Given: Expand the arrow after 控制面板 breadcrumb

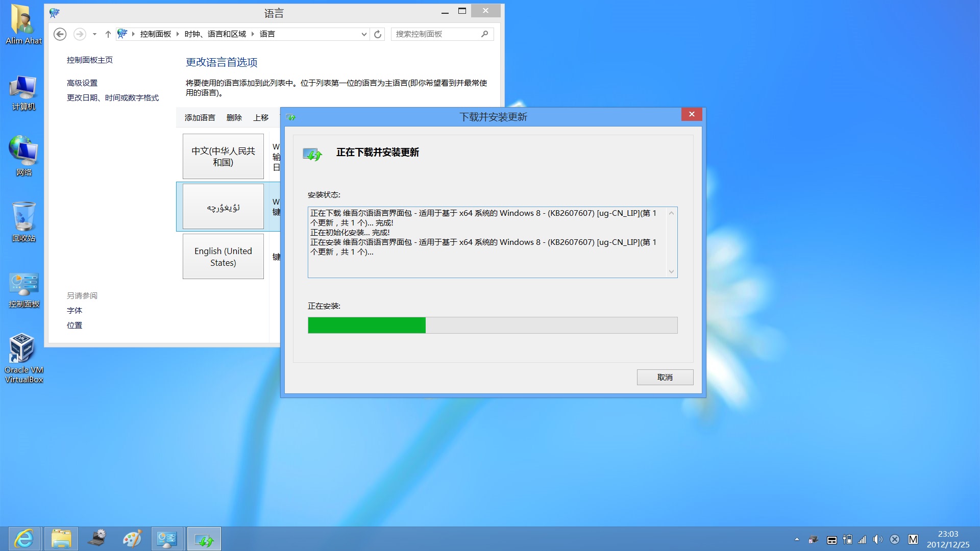Looking at the screenshot, I should click(178, 34).
